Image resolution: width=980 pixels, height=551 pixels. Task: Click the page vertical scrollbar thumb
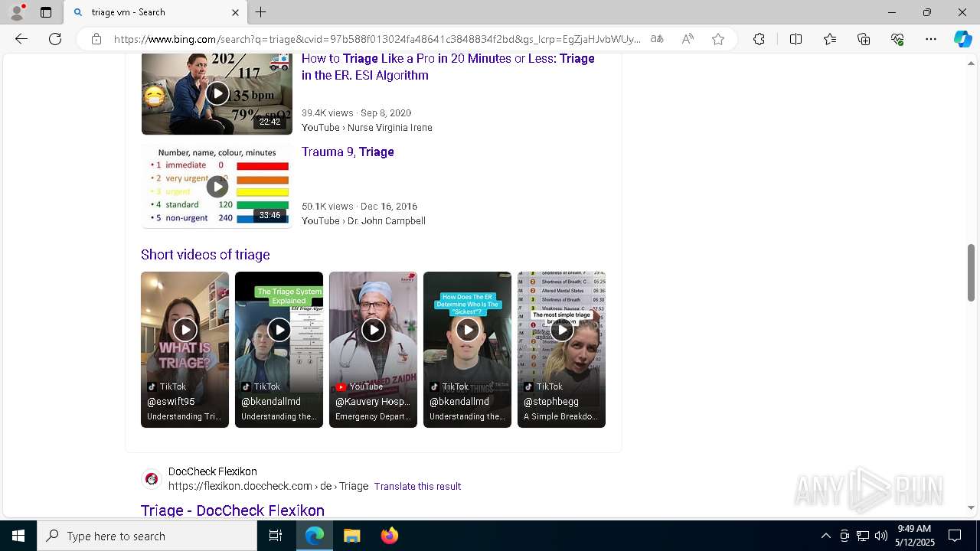click(971, 272)
